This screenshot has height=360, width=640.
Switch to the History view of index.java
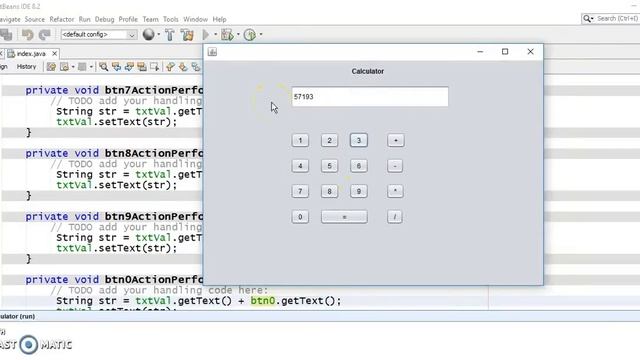coord(27,67)
